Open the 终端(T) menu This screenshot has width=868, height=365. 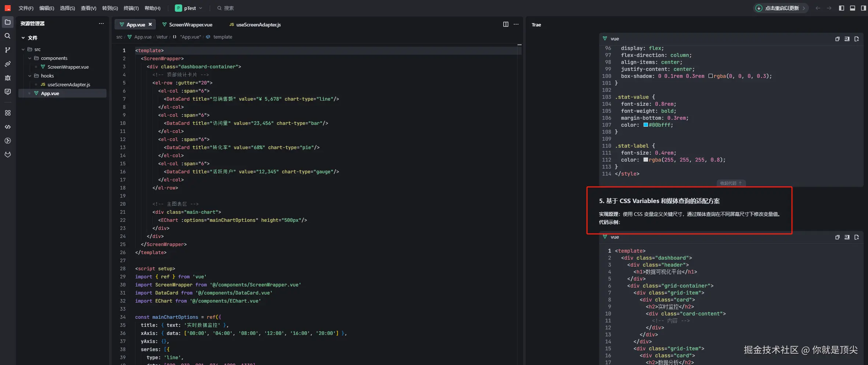coord(131,8)
